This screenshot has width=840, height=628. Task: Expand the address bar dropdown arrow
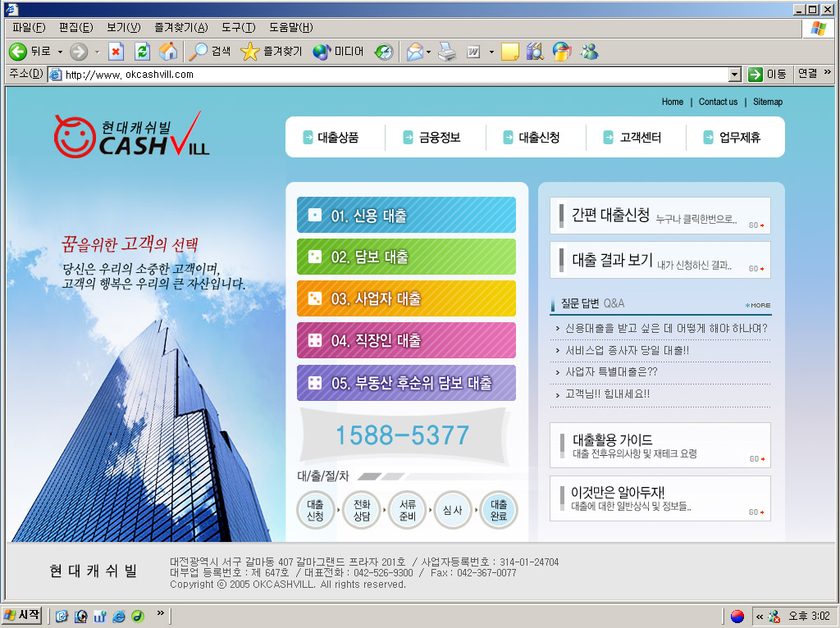click(735, 75)
